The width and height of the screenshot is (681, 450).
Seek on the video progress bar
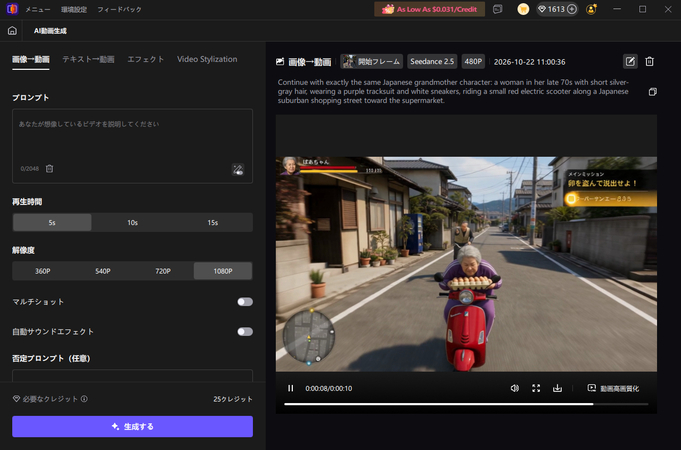point(466,404)
